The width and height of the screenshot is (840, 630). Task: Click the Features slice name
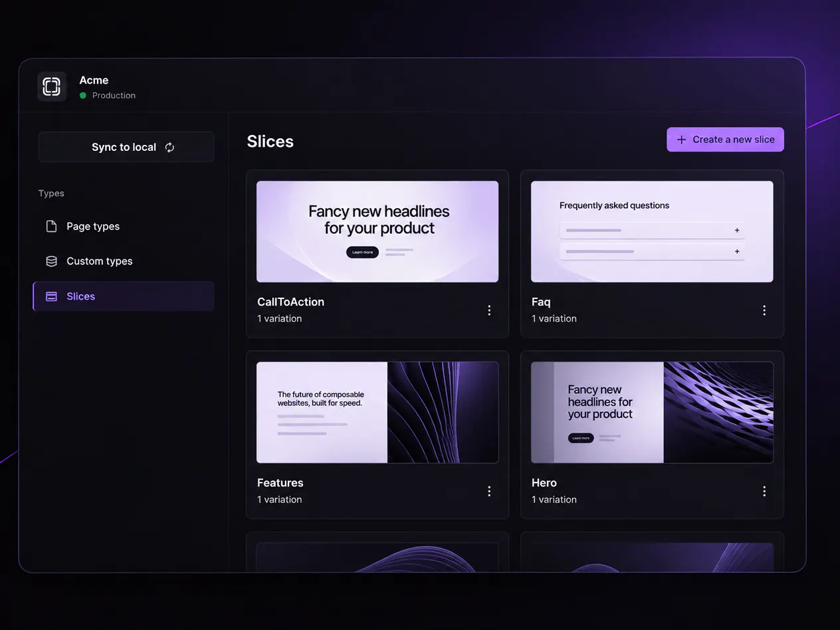point(280,482)
